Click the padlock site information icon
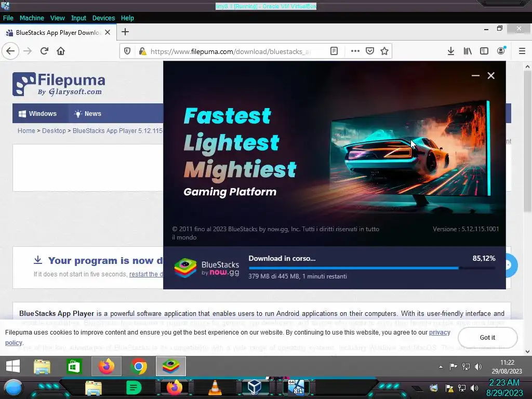The height and width of the screenshot is (399, 532). pos(142,51)
